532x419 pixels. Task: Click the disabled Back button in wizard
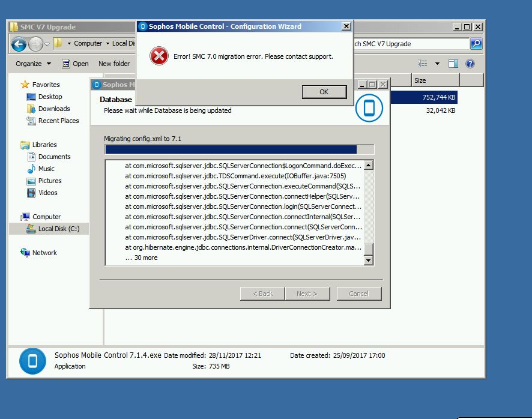(x=262, y=294)
